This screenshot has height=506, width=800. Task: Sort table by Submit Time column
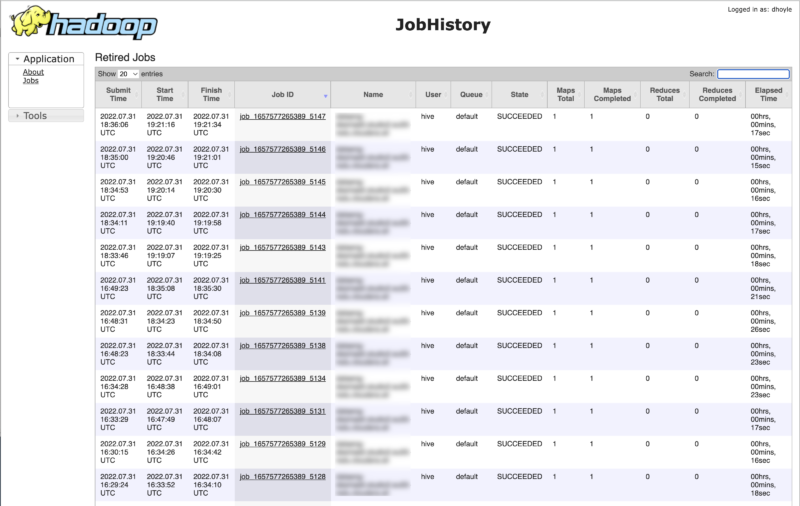click(x=118, y=94)
